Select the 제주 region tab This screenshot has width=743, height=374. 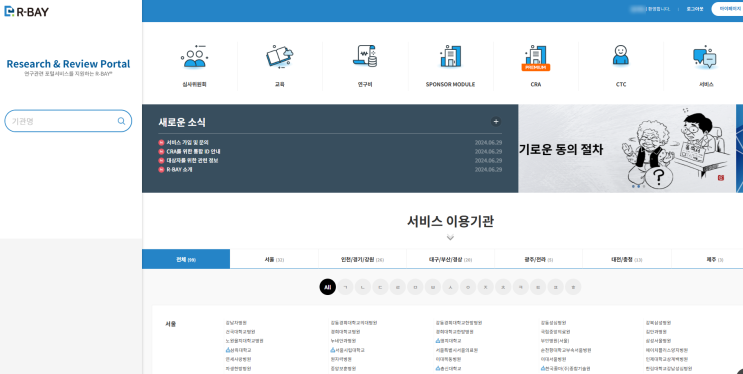tap(707, 259)
